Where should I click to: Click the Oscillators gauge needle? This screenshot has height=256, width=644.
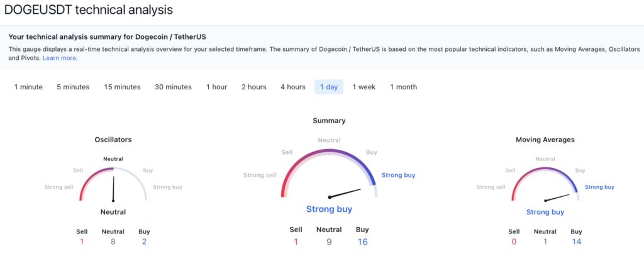coord(114,189)
